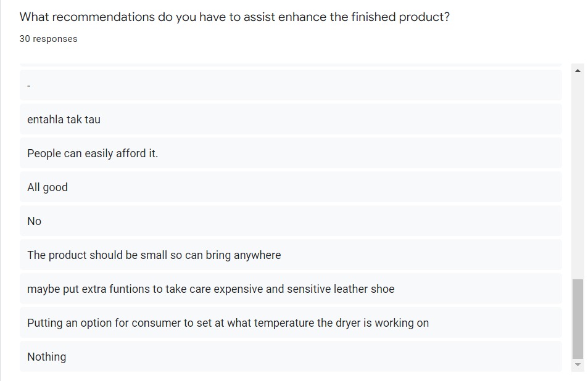Click 'finished product?' in the heading
The image size is (588, 381).
point(400,17)
